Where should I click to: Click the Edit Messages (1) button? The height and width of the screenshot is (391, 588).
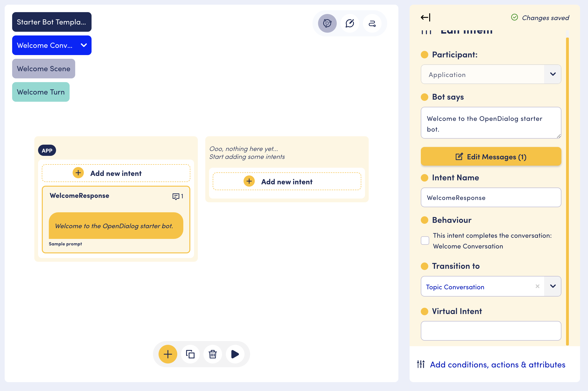click(491, 157)
